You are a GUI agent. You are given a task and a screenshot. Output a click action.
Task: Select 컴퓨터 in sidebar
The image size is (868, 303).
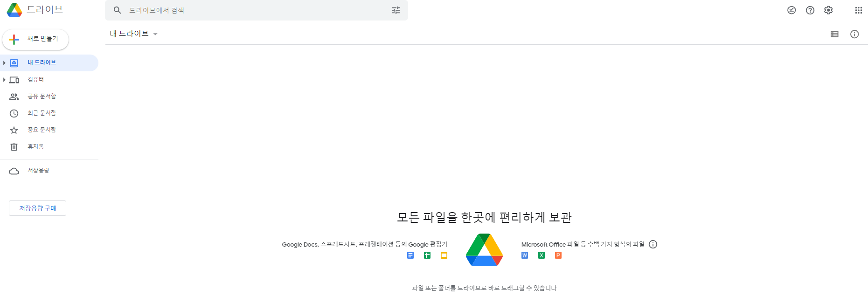click(49, 80)
